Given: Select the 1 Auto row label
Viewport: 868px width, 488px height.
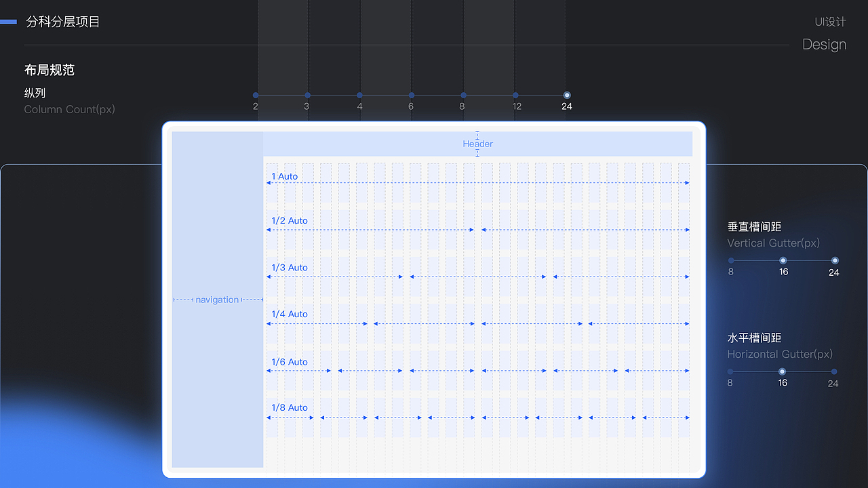Looking at the screenshot, I should 285,176.
